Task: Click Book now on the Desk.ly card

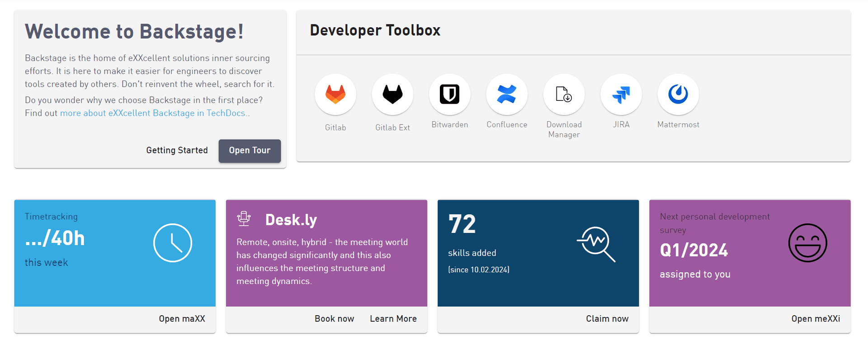Action: click(x=335, y=319)
